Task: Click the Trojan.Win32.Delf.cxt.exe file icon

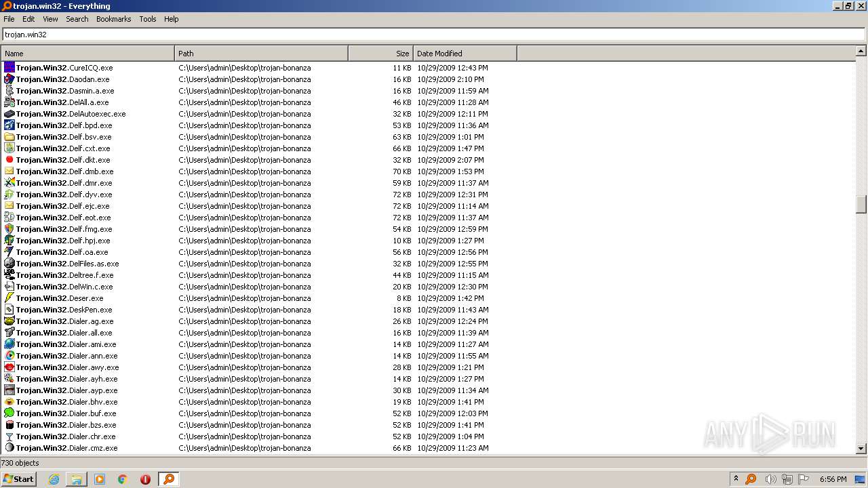Action: (9, 148)
